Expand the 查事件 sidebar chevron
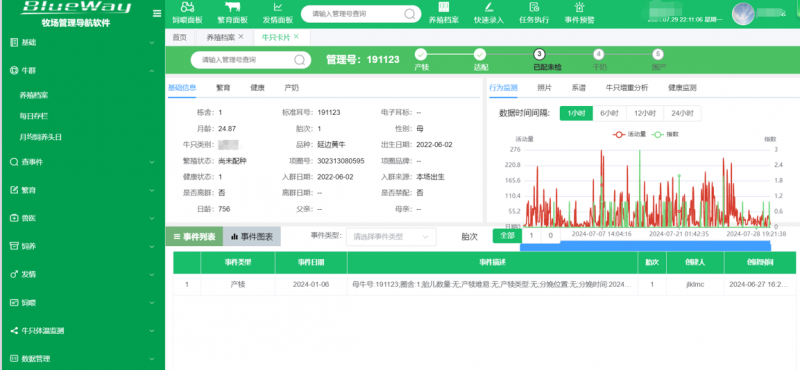This screenshot has width=800, height=370. click(x=152, y=162)
